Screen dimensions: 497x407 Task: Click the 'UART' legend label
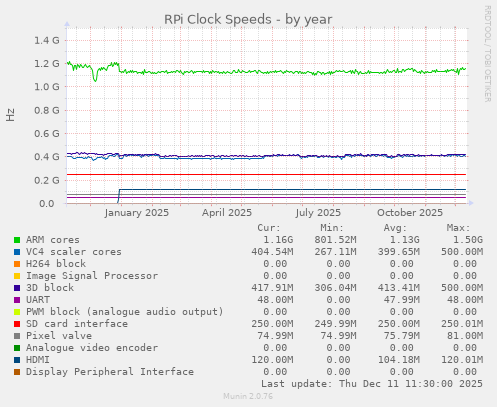(38, 300)
